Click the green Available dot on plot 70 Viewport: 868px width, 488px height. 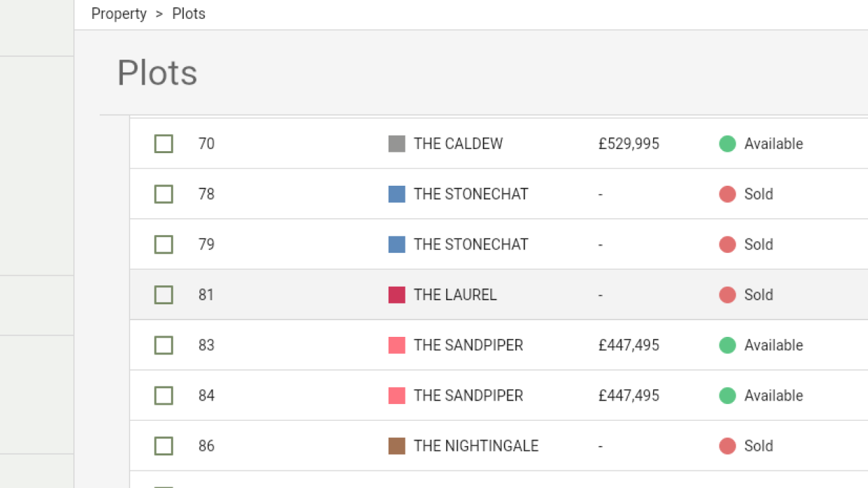(x=728, y=144)
